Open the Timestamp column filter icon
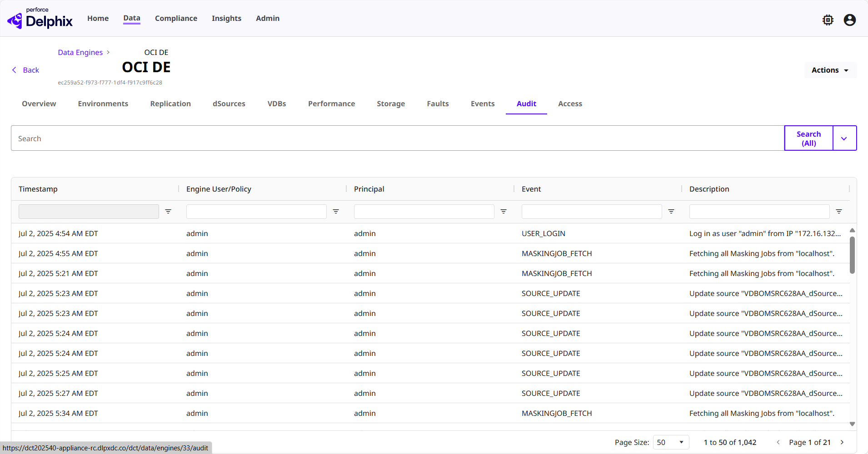Image resolution: width=868 pixels, height=454 pixels. click(168, 212)
